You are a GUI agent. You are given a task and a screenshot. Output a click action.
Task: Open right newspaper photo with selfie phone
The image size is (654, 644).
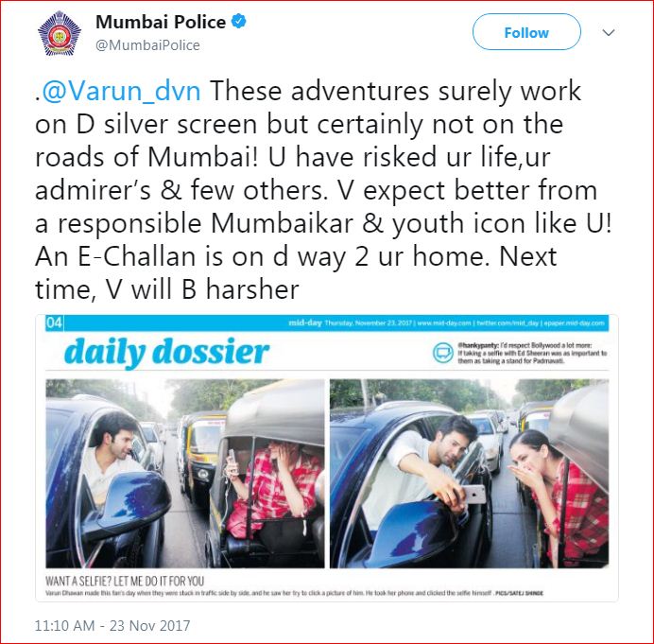pyautogui.click(x=469, y=473)
